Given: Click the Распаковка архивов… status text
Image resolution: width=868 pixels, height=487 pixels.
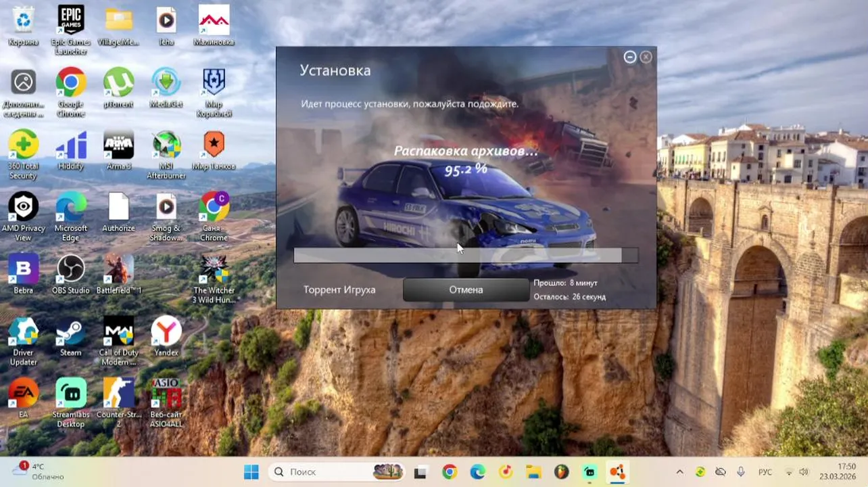Looking at the screenshot, I should point(466,151).
